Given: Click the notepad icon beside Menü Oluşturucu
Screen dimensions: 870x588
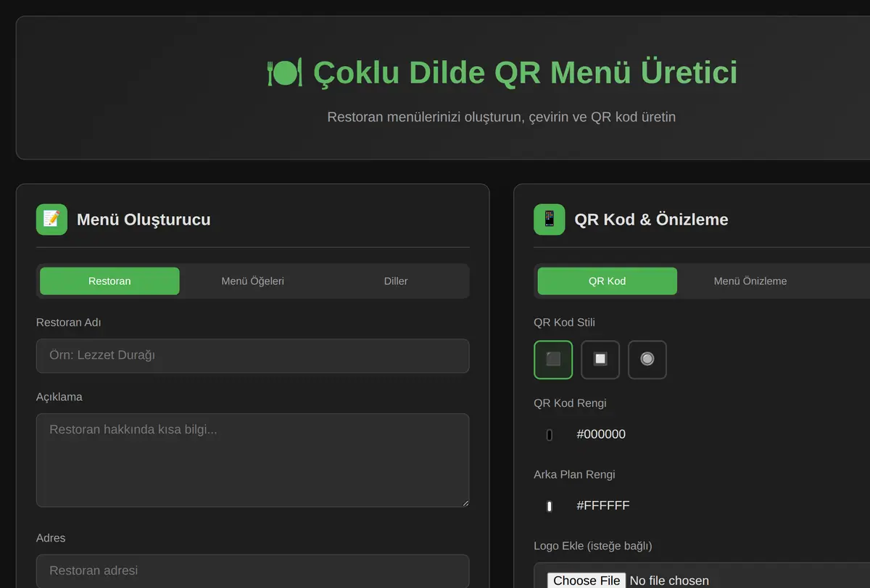Looking at the screenshot, I should click(x=51, y=219).
